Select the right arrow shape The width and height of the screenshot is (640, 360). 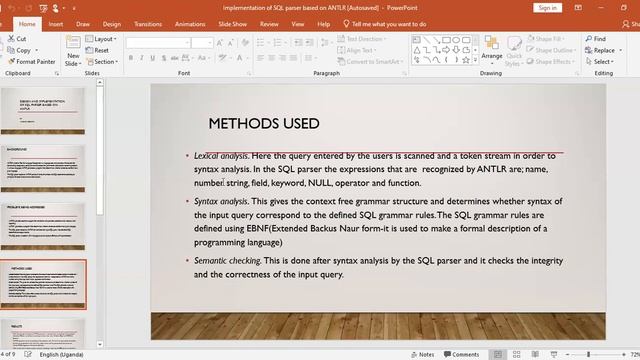coord(446,50)
